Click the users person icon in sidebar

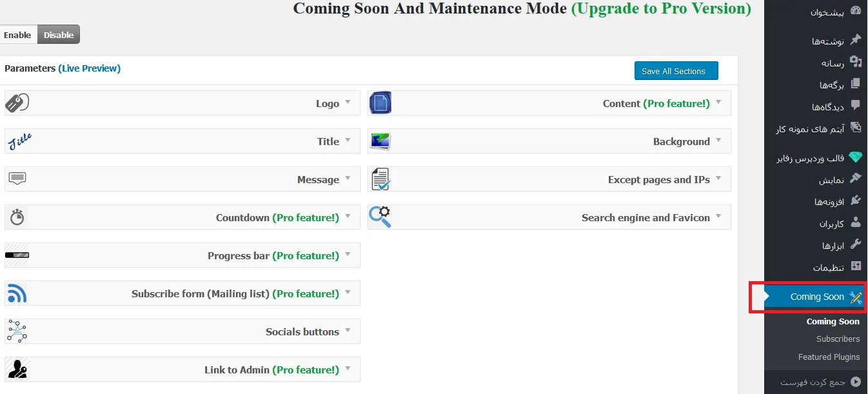(x=856, y=222)
